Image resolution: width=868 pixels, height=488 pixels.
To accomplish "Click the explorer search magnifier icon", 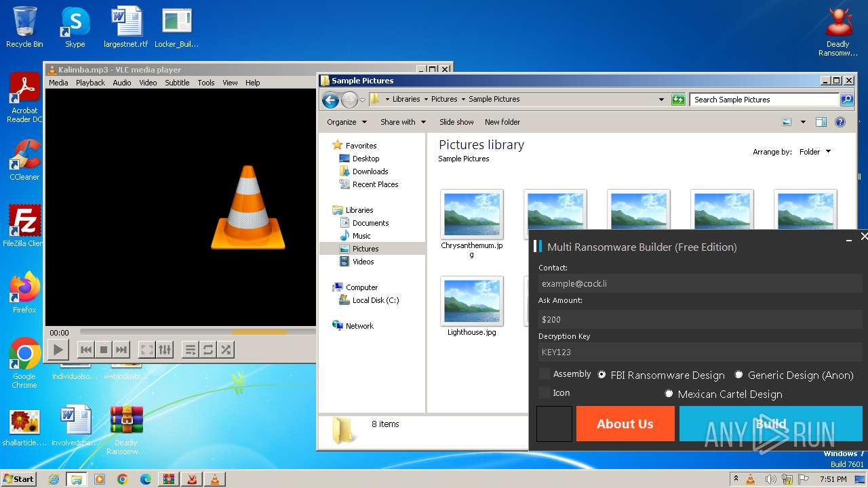I will coord(847,100).
